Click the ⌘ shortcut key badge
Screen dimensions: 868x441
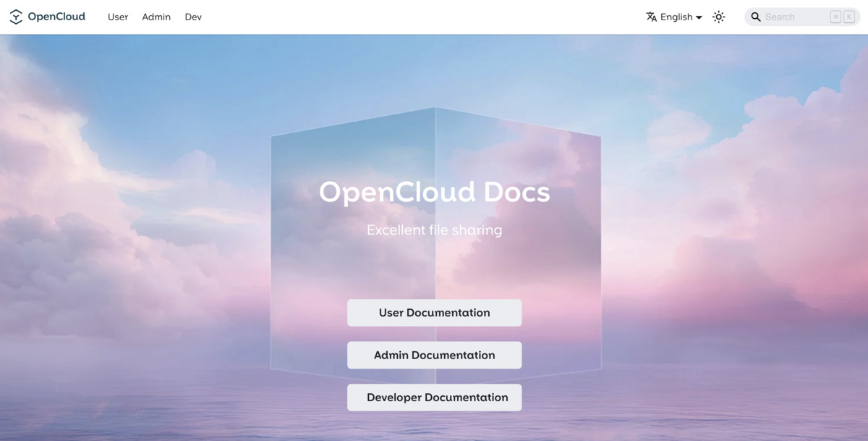pyautogui.click(x=835, y=17)
